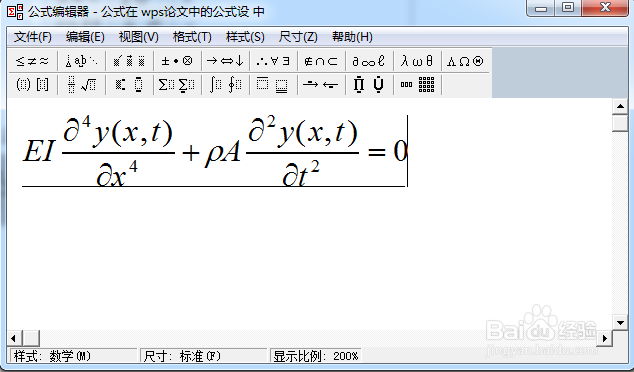
Task: Click the '= 0' end of the equation
Action: coord(387,152)
